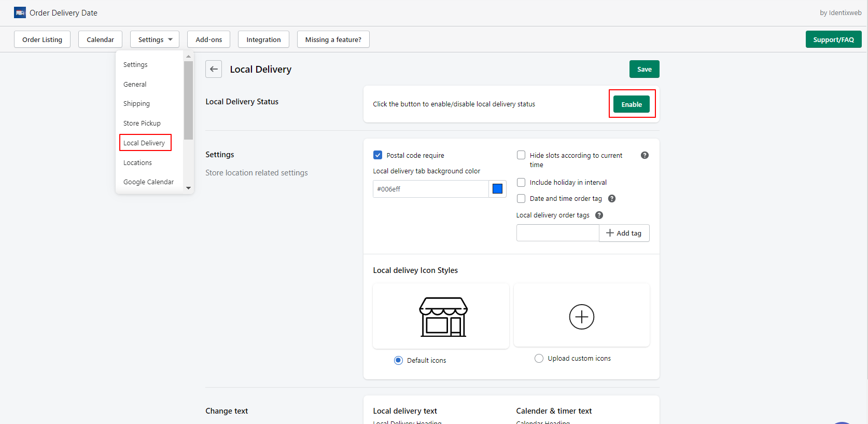This screenshot has width=868, height=424.
Task: Click the plus circle to upload custom icon
Action: pyautogui.click(x=582, y=317)
